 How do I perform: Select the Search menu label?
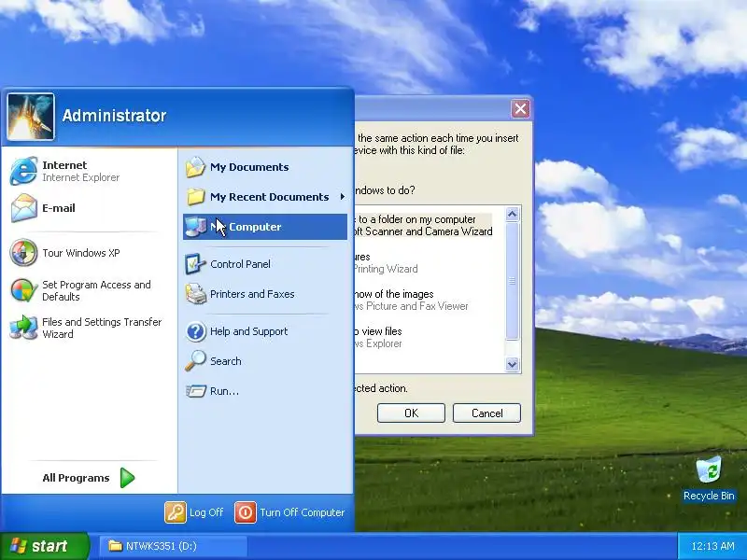[225, 361]
